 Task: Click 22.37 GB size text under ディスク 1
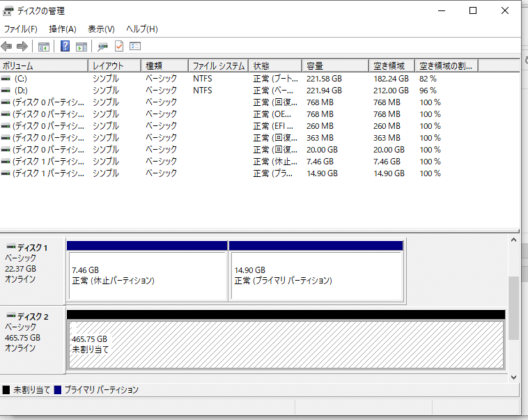(x=20, y=269)
